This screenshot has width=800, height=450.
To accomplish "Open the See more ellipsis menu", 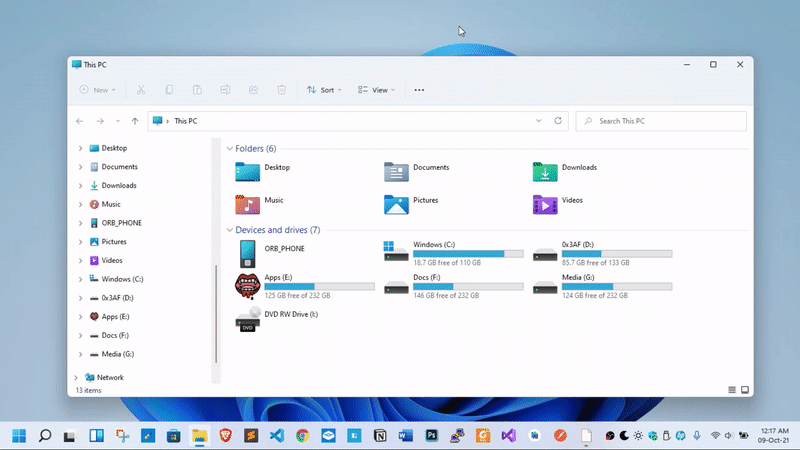I will point(419,90).
